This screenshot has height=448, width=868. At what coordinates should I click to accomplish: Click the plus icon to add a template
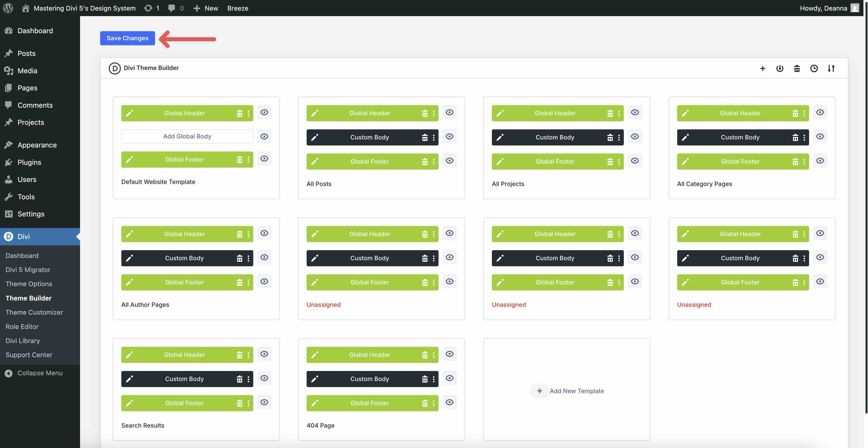pos(763,68)
